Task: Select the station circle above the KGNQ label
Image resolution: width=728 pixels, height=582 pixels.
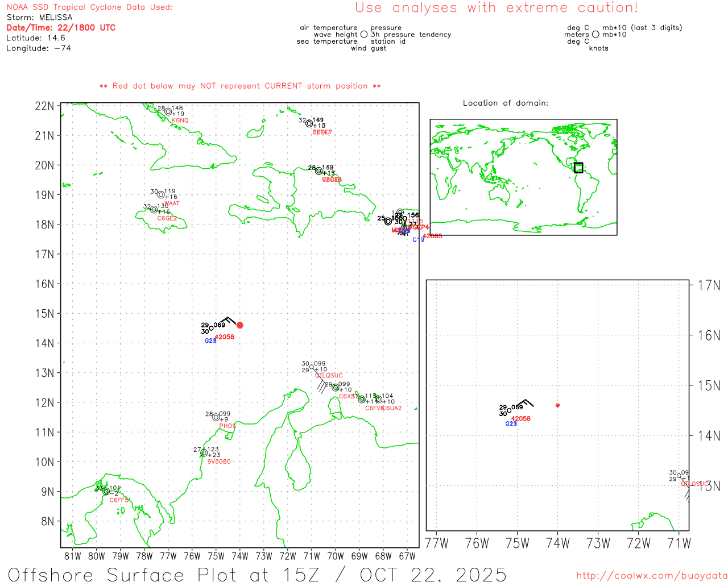Action: (x=168, y=112)
